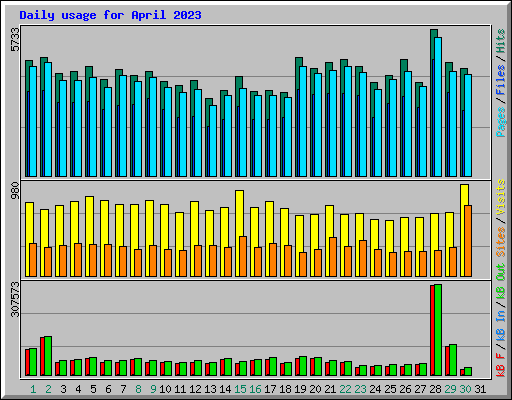Click day 28 on the x-axis
The image size is (512, 400).
click(x=435, y=389)
